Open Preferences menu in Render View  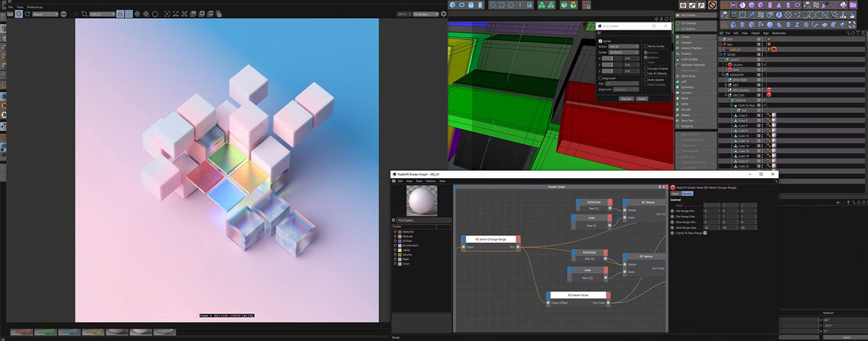[x=35, y=7]
